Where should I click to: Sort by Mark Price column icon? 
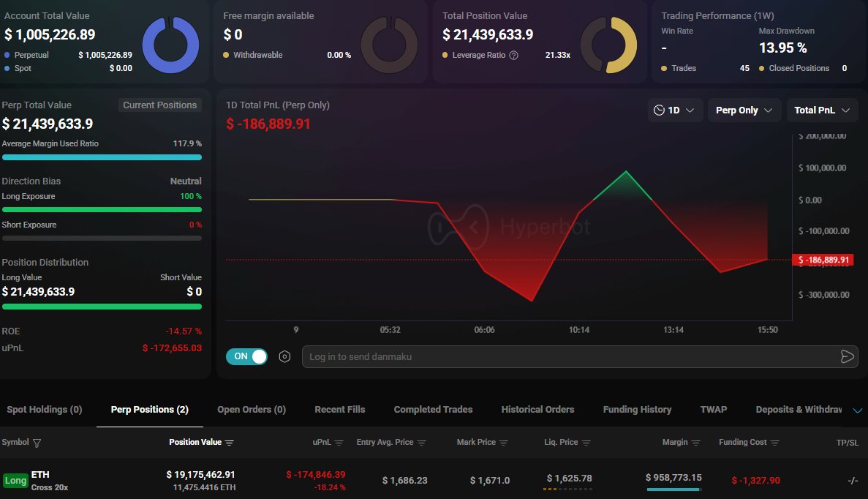[504, 443]
